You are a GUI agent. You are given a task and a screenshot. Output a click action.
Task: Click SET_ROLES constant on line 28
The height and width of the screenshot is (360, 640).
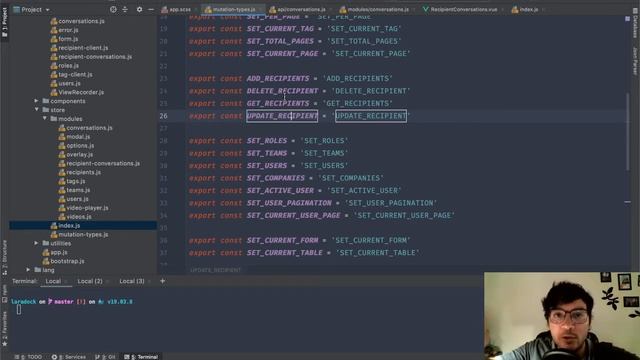click(x=267, y=141)
